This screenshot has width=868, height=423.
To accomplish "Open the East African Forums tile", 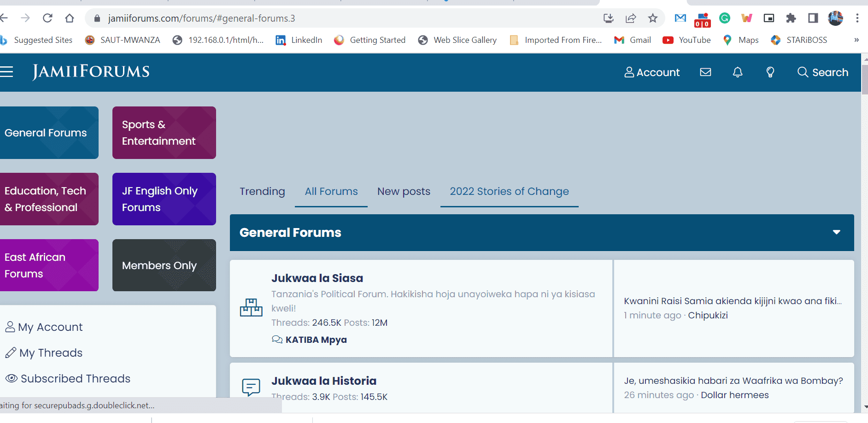I will click(49, 265).
